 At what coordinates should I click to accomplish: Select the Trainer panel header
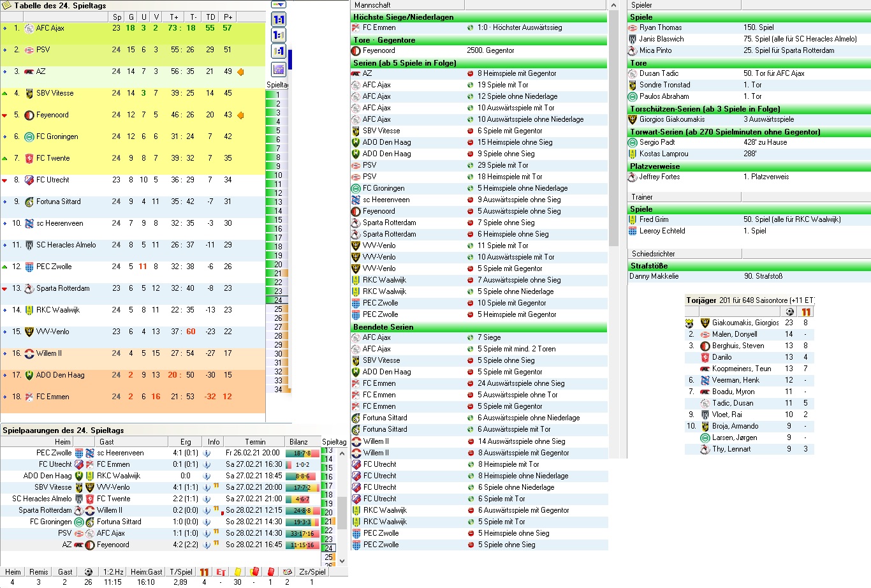[684, 197]
